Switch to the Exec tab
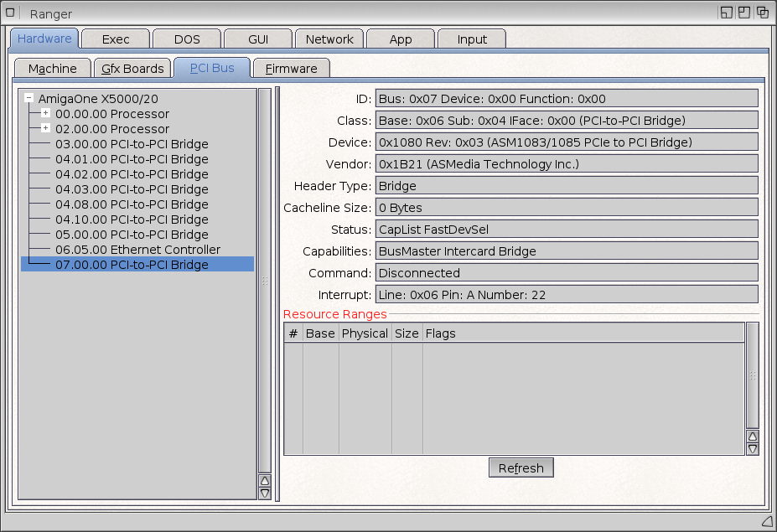This screenshot has width=777, height=532. tap(116, 39)
